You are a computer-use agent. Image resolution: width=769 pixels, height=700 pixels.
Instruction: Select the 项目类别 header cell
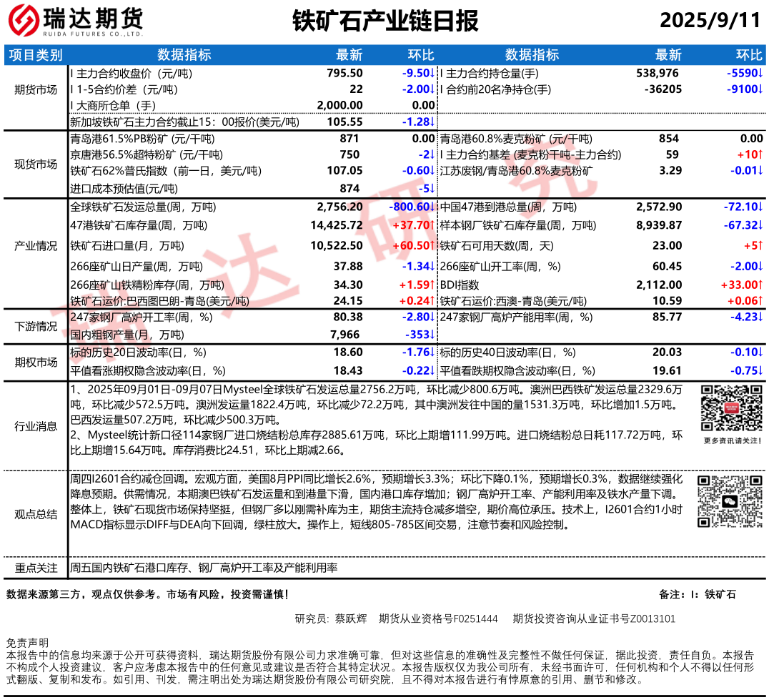[36, 56]
